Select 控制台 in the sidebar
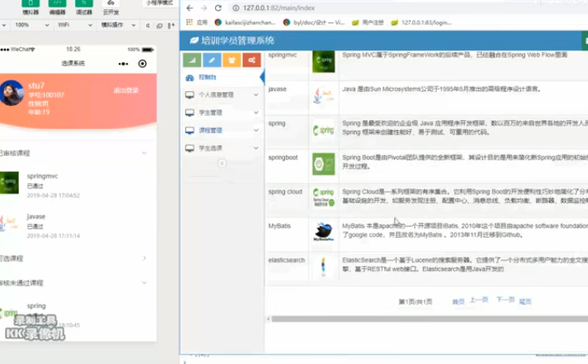Screen dimensions: 588x364 click(223, 78)
